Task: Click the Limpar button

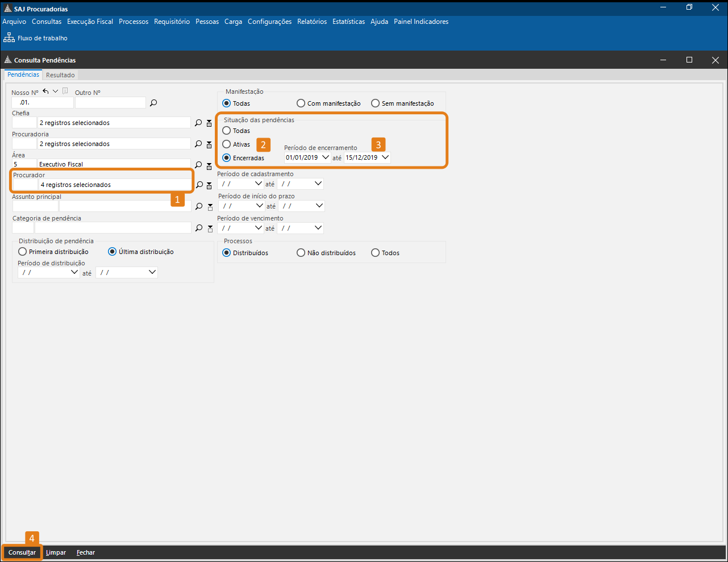Action: point(56,552)
